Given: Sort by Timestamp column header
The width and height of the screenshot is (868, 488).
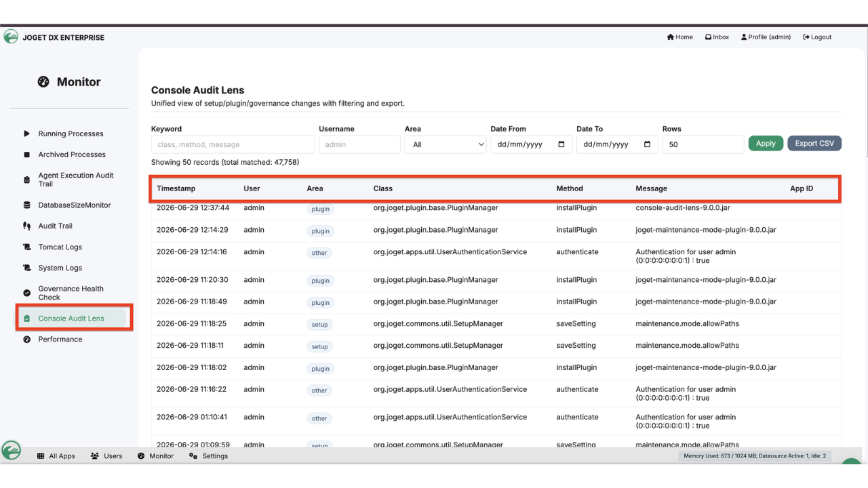Looking at the screenshot, I should [176, 188].
